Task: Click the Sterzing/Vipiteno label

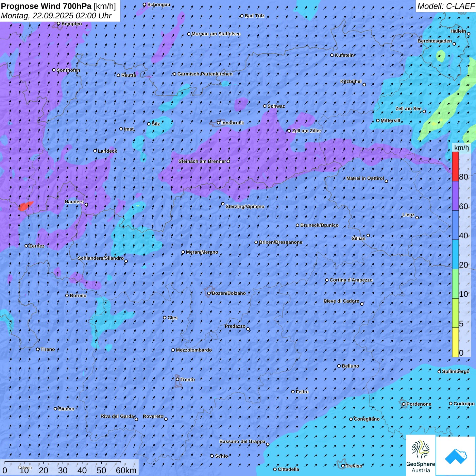Action: [x=245, y=206]
